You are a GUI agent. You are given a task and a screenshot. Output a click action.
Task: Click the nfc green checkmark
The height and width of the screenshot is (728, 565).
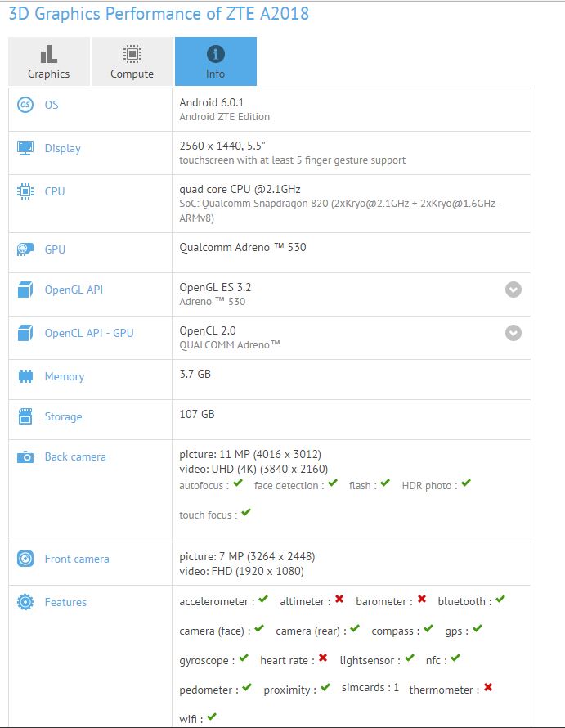click(455, 658)
